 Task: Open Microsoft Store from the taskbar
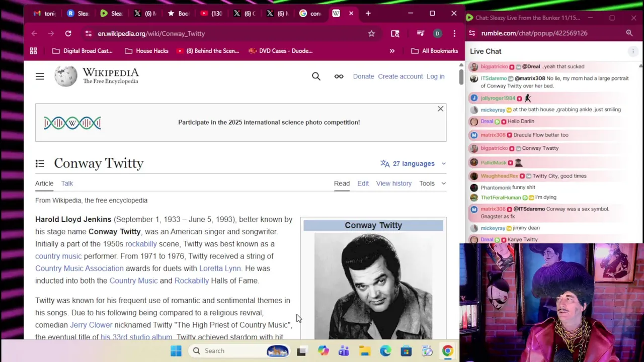click(406, 351)
